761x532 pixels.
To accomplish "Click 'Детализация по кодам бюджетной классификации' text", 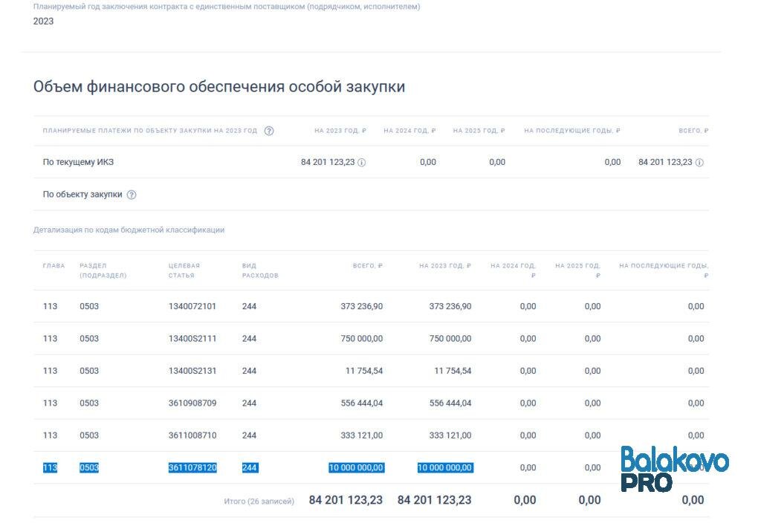I will pyautogui.click(x=129, y=230).
